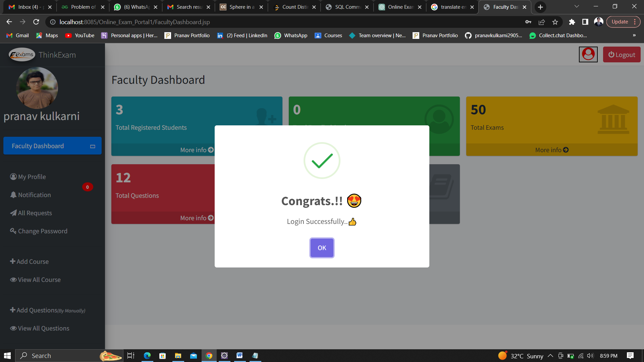The image size is (644, 362).
Task: Open Chrome tab search dropdown arrow
Action: 577,7
